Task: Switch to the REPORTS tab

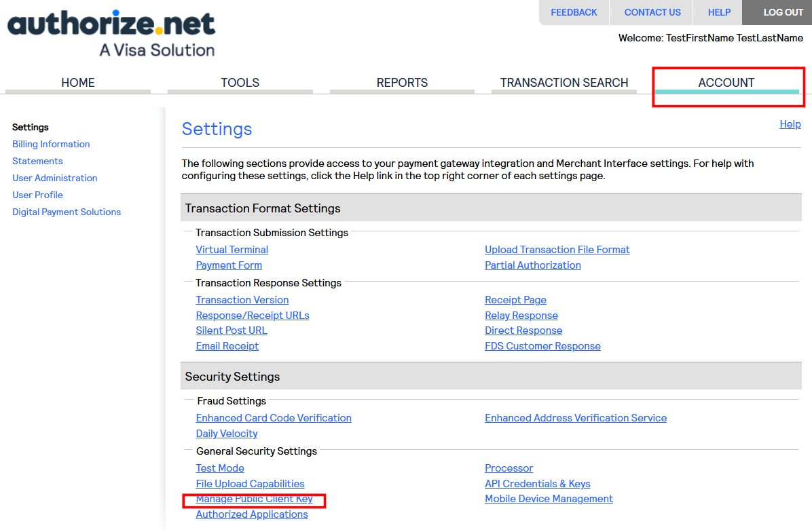Action: 402,83
